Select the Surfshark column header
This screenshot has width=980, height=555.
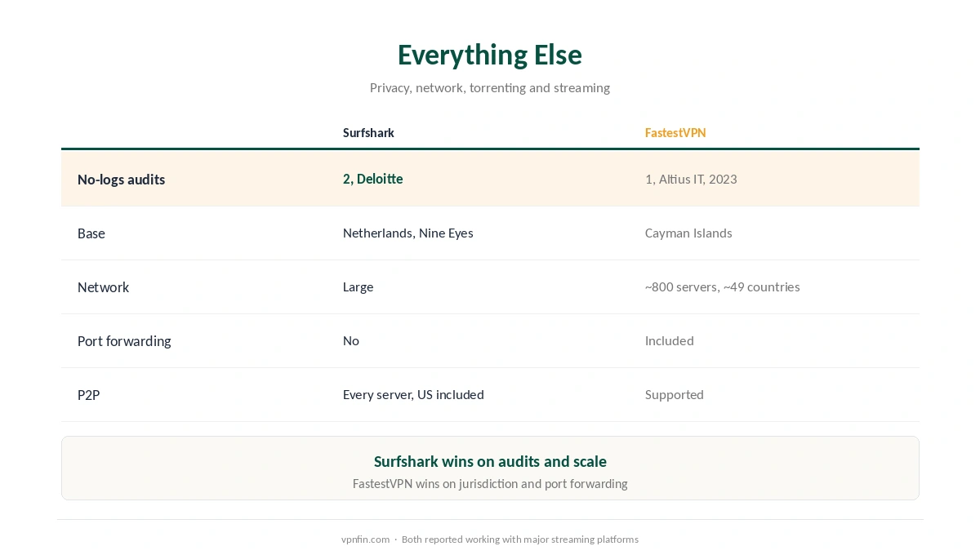(368, 132)
